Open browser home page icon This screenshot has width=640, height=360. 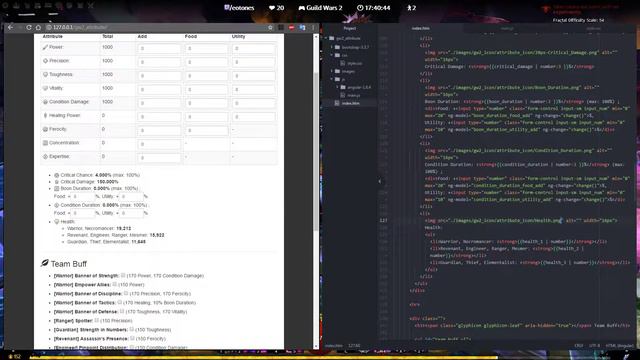38,27
